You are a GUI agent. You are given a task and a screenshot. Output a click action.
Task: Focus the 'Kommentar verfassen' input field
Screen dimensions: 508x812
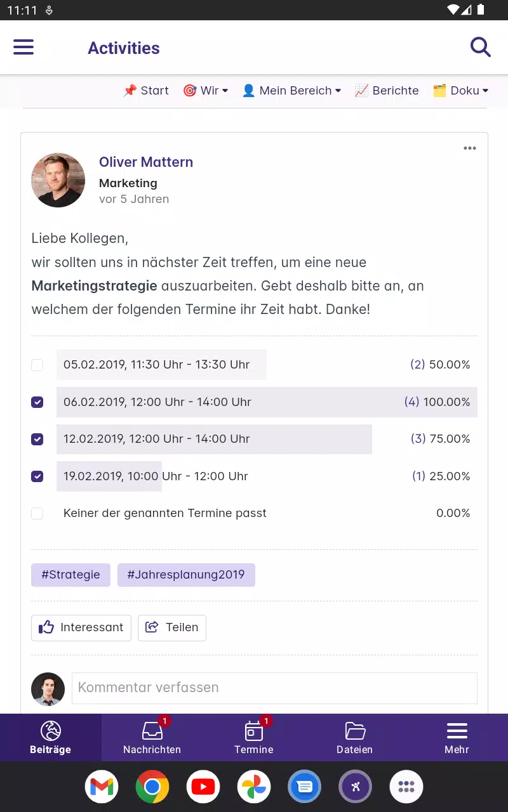[274, 688]
